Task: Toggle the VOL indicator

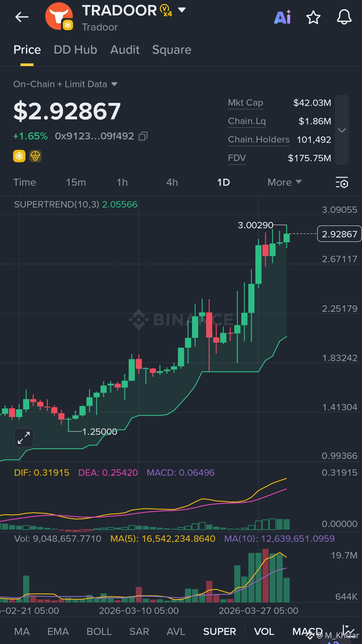Action: click(x=264, y=632)
